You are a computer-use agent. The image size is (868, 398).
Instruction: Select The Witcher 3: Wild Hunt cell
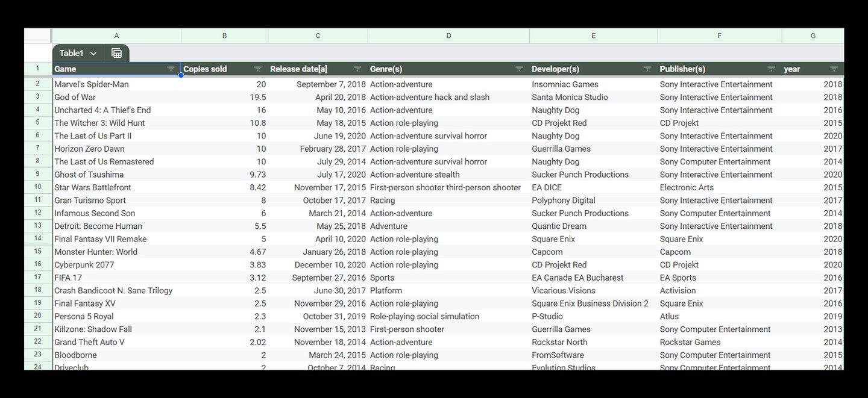[116, 123]
